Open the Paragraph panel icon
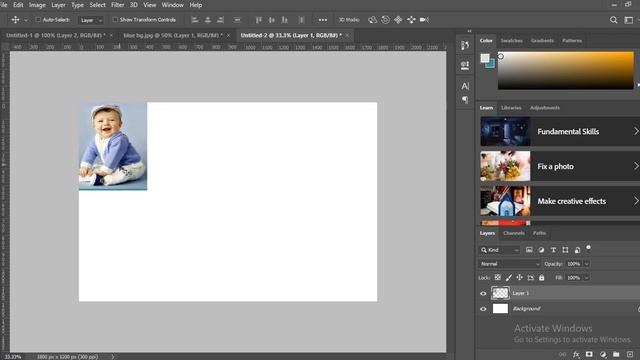Screen dimensions: 640x360 [x=465, y=100]
